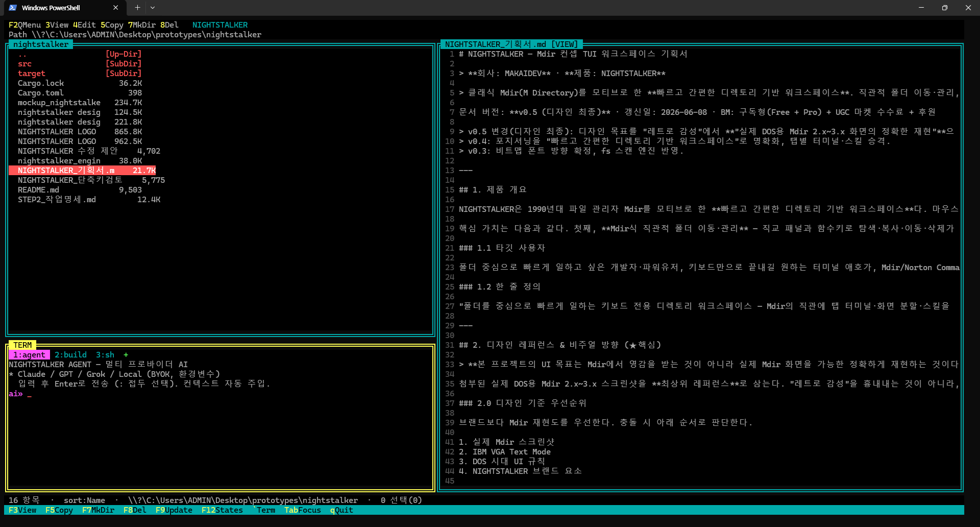
Task: Select the .. Up-Dir entry
Action: [80, 54]
